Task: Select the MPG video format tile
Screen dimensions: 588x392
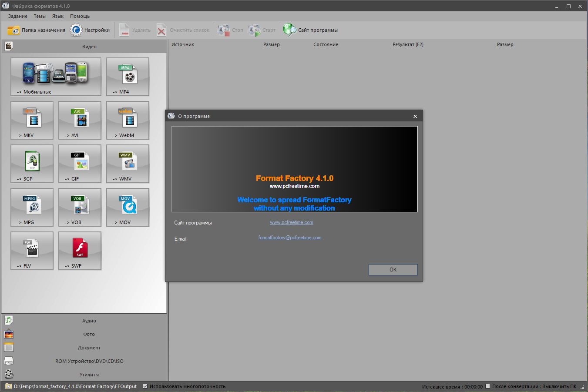Action: [x=32, y=207]
